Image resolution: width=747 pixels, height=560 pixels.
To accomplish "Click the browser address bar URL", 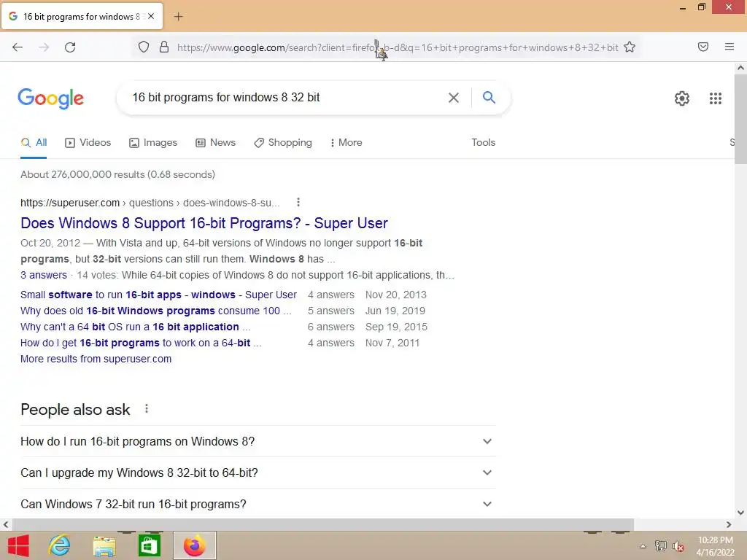I will click(398, 47).
